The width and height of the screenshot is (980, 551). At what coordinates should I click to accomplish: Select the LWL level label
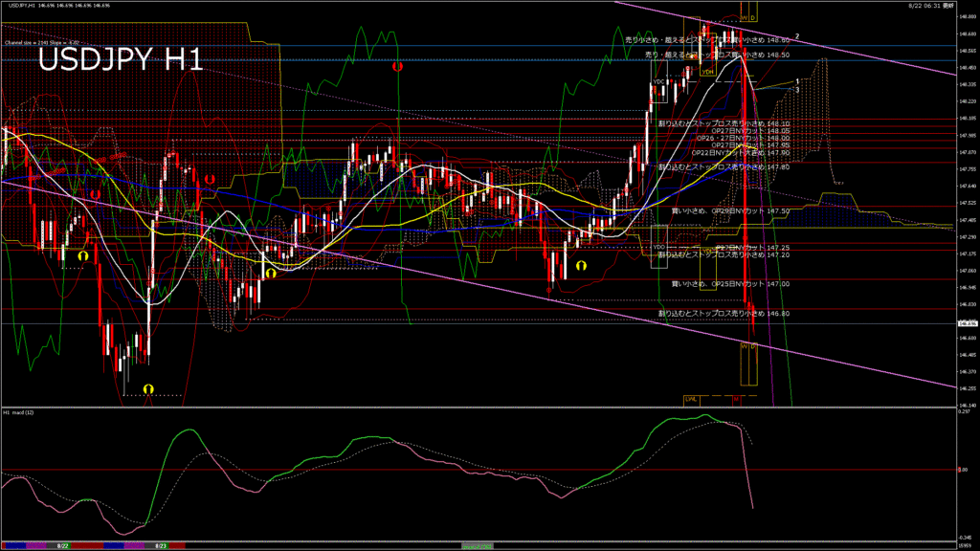point(690,398)
